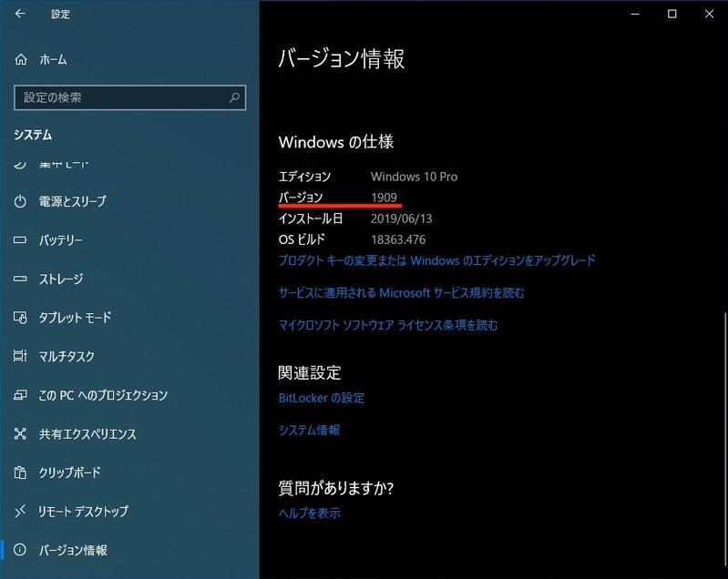This screenshot has height=579, width=728.
Task: Select the edition value Windows 10 Pro
Action: coord(415,177)
